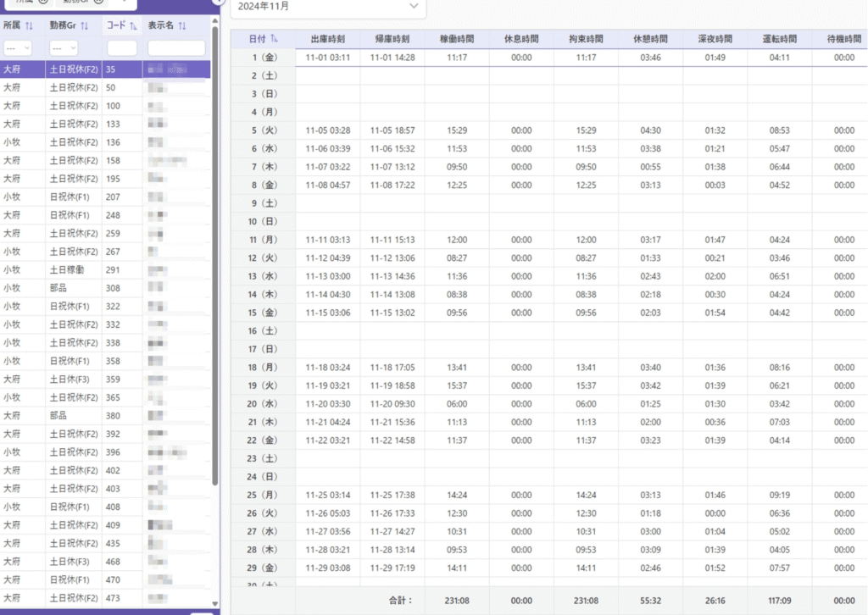Select the row for date 18（月）
Image resolution: width=868 pixels, height=615 pixels.
[263, 368]
